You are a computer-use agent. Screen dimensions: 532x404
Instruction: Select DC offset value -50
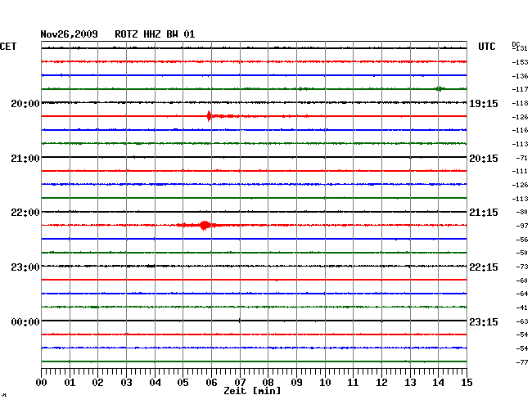point(522,253)
